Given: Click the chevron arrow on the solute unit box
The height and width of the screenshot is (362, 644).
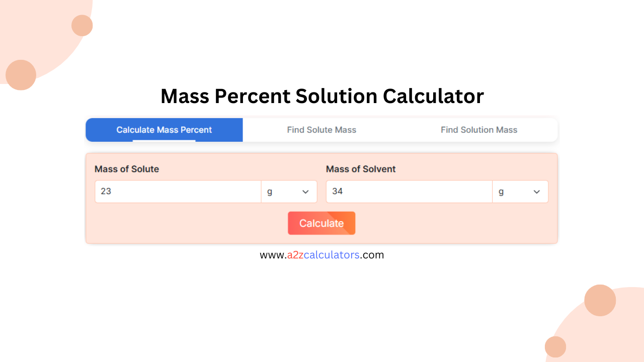Looking at the screenshot, I should 305,192.
